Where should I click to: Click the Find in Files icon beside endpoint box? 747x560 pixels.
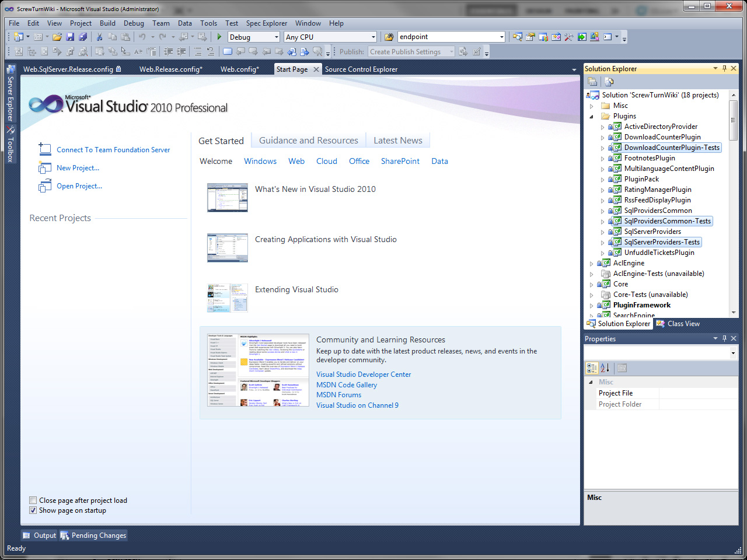389,37
